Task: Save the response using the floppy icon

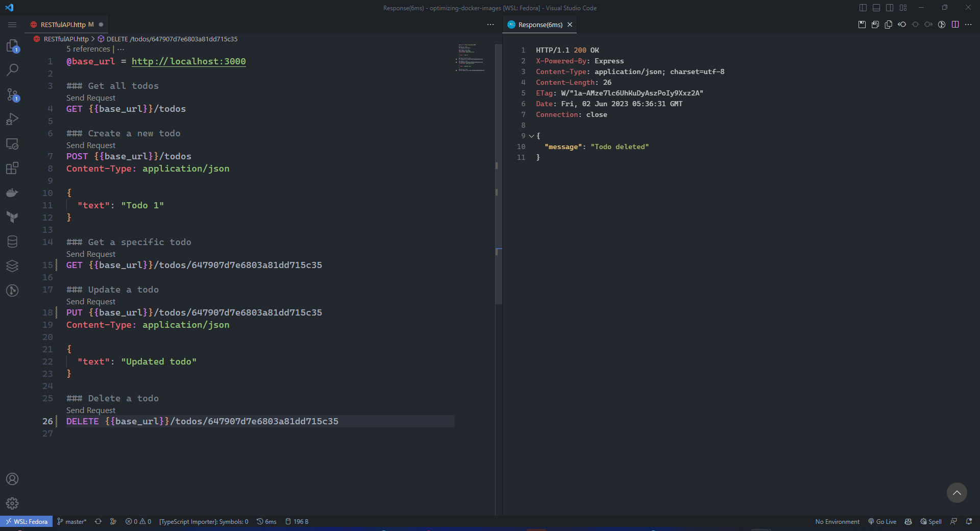Action: pos(862,25)
